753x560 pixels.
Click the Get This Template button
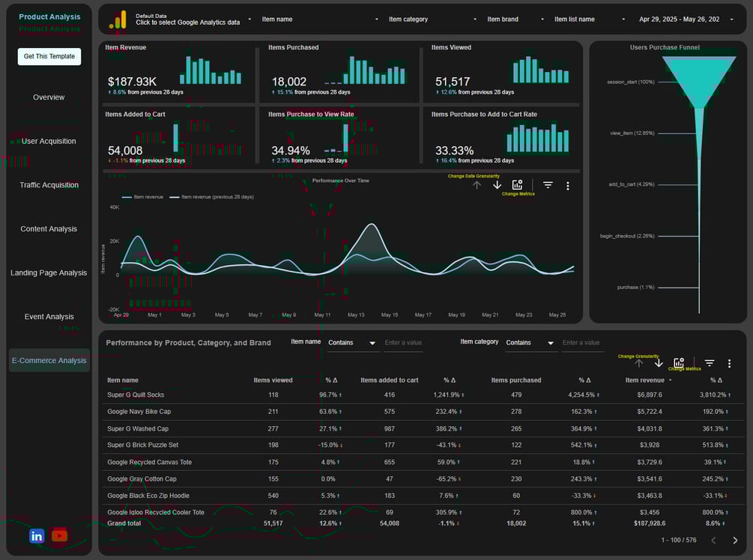(49, 56)
